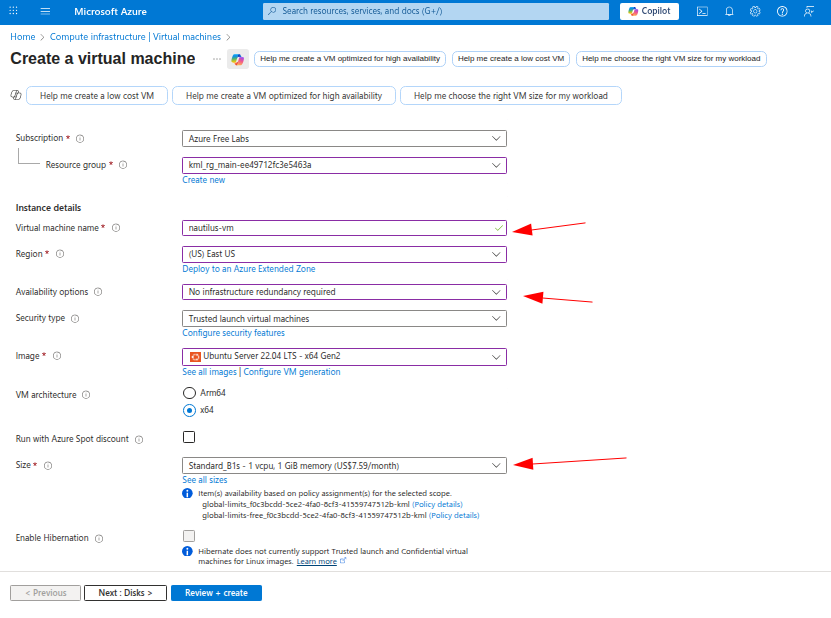Click the Resource group info icon
831x618 pixels.
point(123,165)
